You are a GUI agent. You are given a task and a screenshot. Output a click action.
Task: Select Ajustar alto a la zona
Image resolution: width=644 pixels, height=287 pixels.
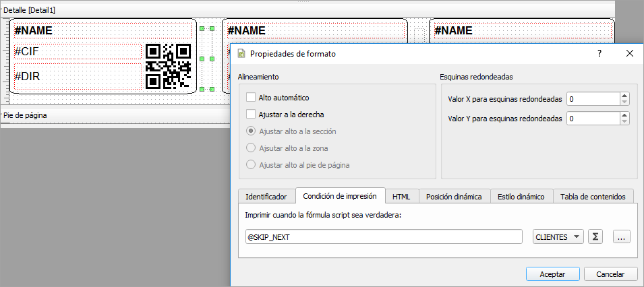coord(252,148)
